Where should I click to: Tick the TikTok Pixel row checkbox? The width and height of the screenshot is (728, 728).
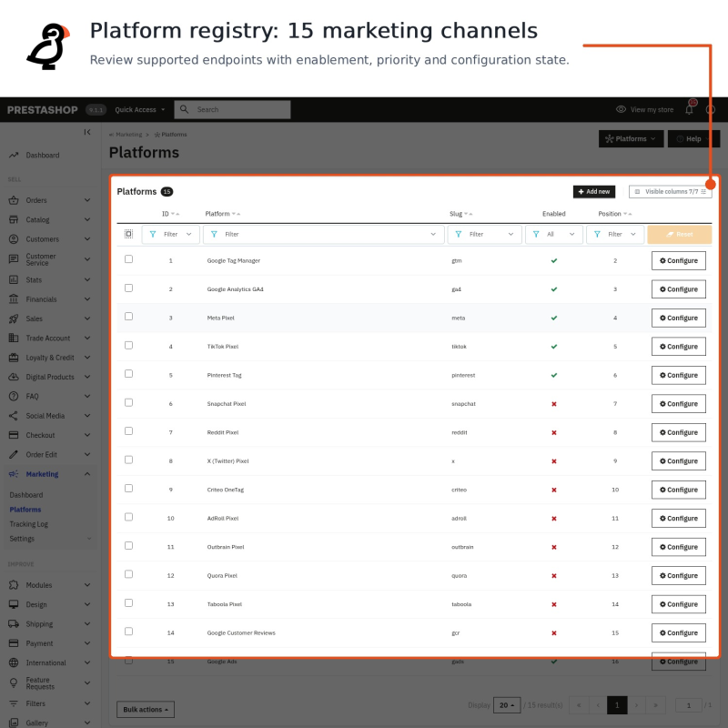click(x=128, y=345)
